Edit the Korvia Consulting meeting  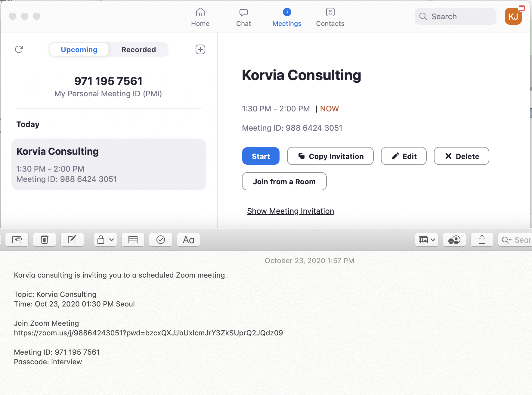[x=404, y=156]
